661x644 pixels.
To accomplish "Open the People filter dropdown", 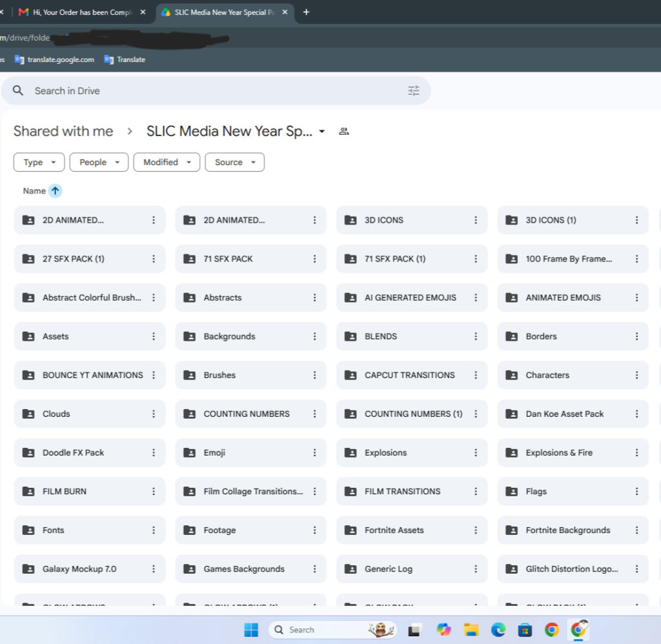I will pos(99,162).
